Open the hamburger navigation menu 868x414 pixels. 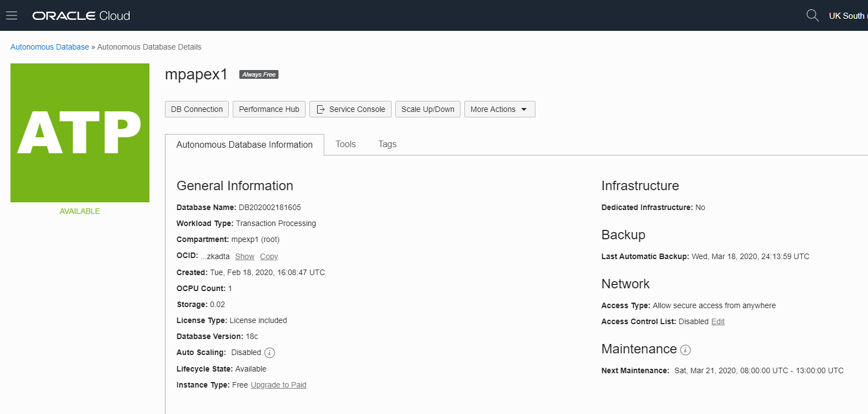coord(12,15)
